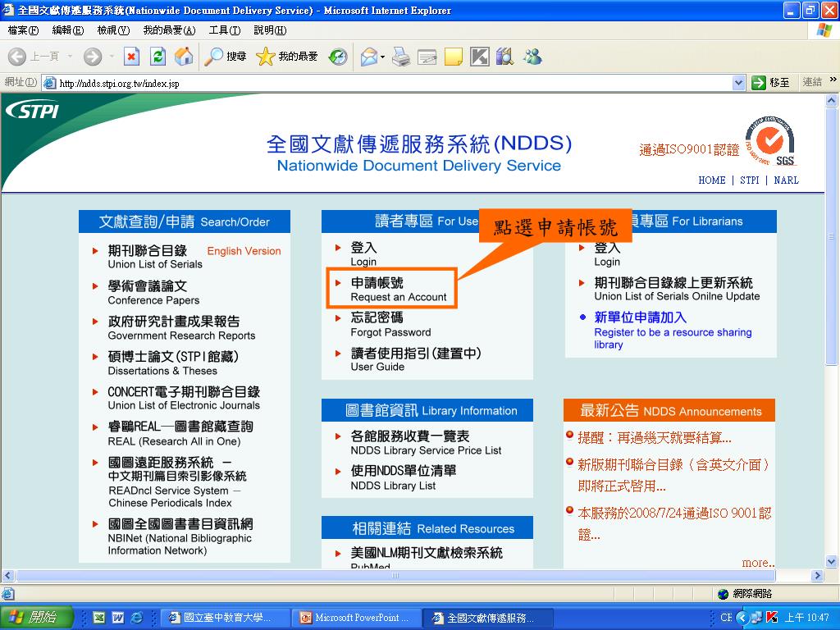Open the address bar dropdown arrow
This screenshot has height=630, width=840.
point(738,83)
